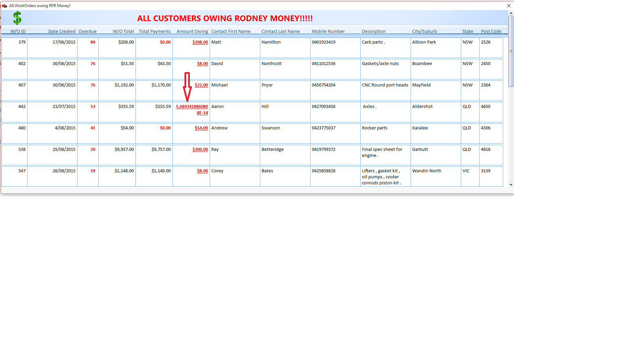Click the scrollbar up arrow

[x=511, y=13]
